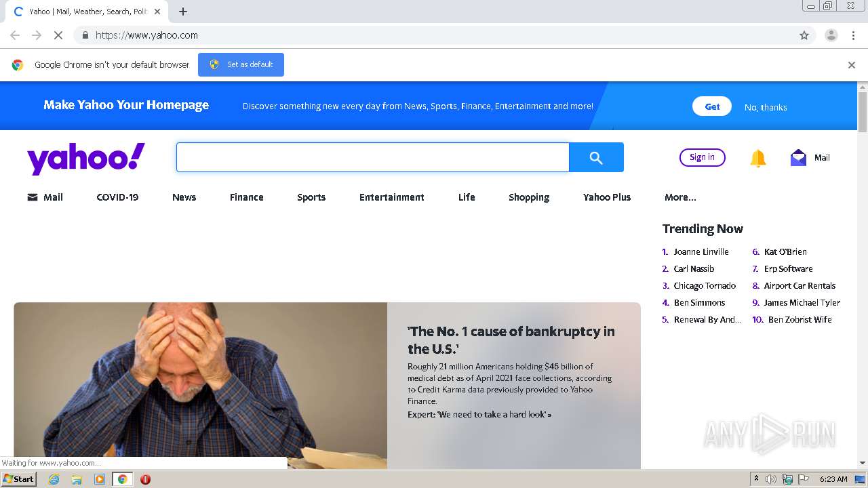The image size is (868, 488).
Task: Click the action center flag icon
Action: point(804,479)
